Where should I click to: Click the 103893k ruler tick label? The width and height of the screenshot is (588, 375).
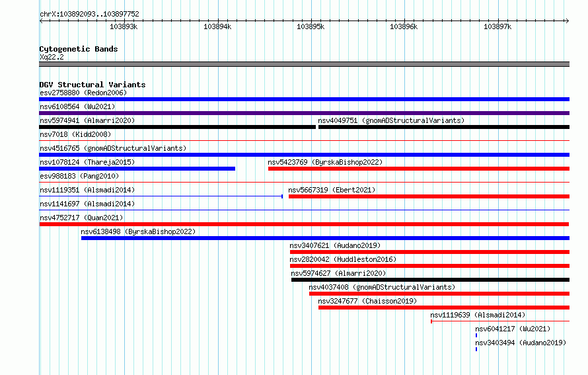click(124, 26)
